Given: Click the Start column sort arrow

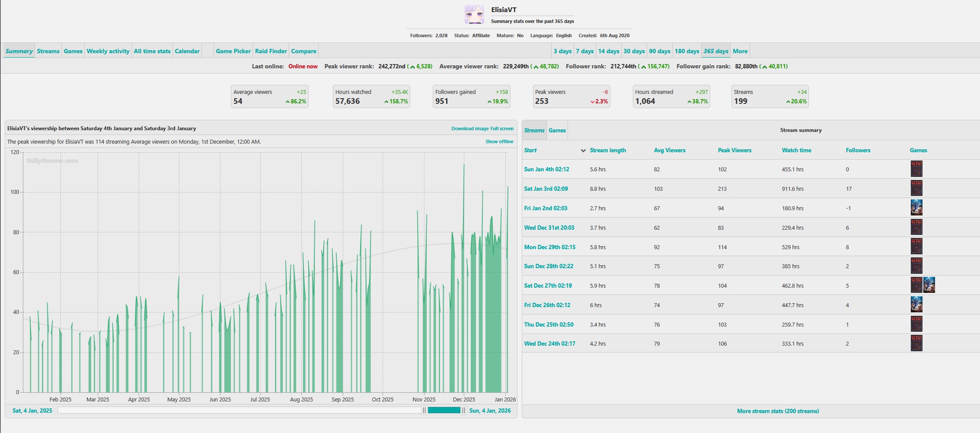Looking at the screenshot, I should [x=583, y=151].
